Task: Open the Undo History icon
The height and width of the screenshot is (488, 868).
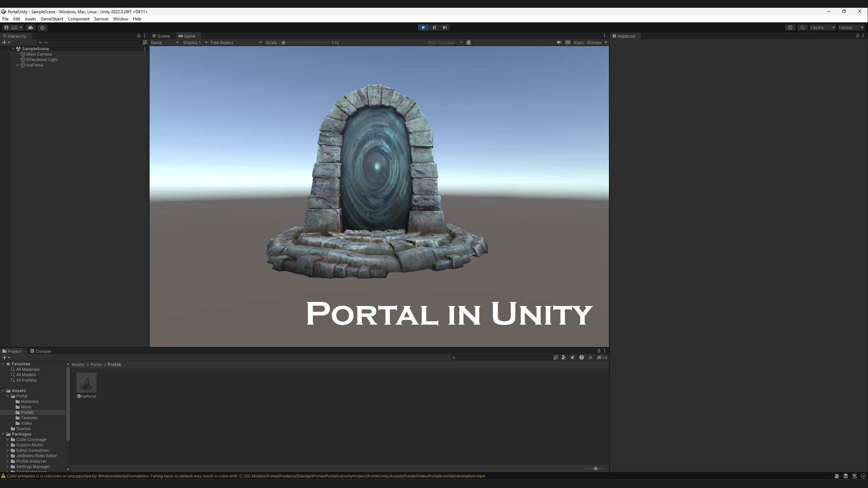Action: tap(790, 27)
